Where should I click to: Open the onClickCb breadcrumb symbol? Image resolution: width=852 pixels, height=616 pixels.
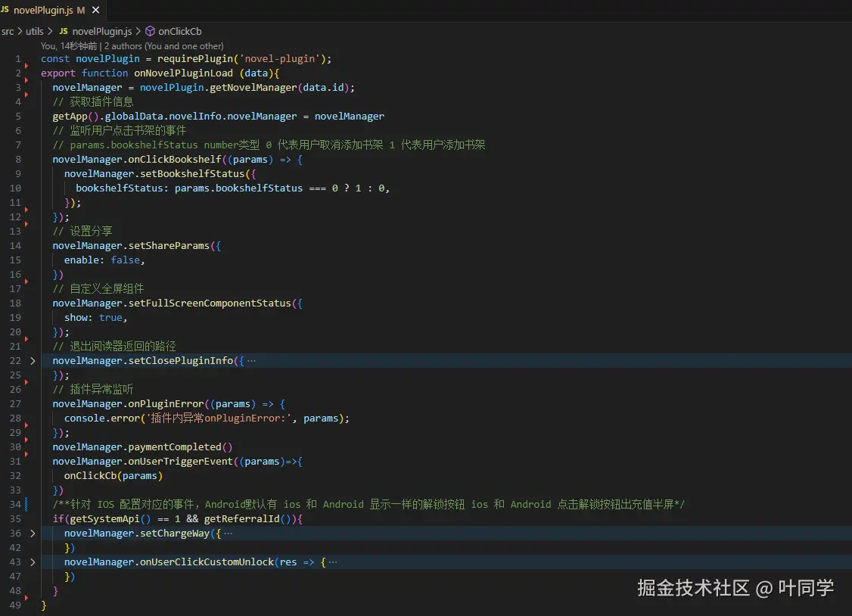(180, 32)
